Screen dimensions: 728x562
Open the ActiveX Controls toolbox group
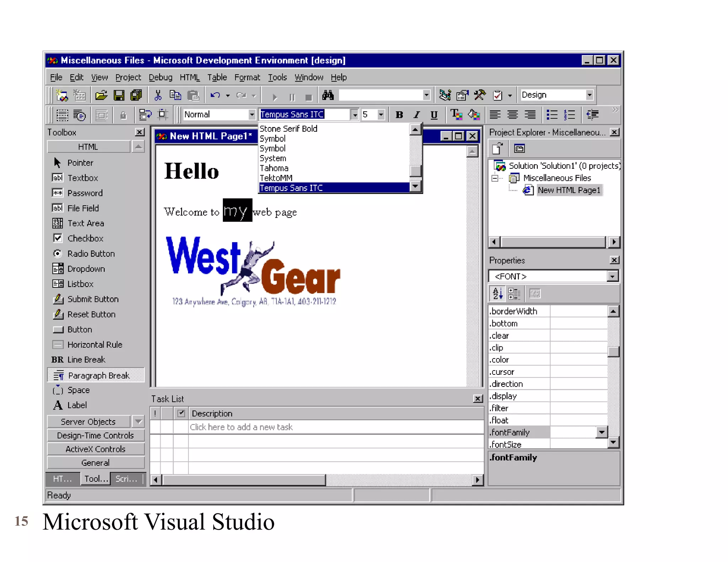(x=96, y=449)
